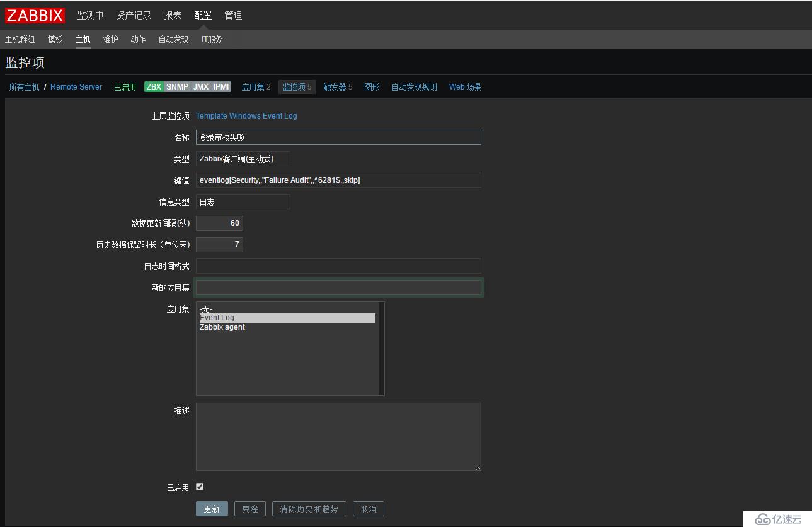812x527 pixels.
Task: Open the 信息类型 dropdown showing 日志
Action: (x=243, y=202)
